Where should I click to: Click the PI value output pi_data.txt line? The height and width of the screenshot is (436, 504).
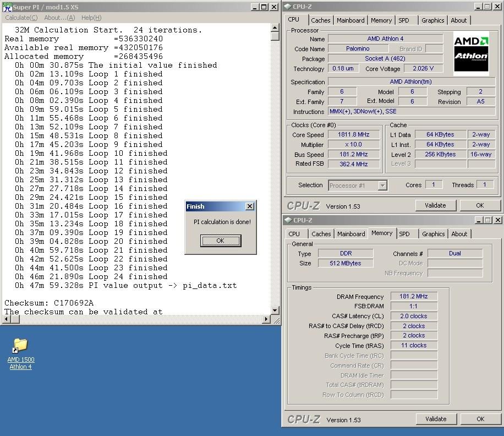[x=125, y=285]
